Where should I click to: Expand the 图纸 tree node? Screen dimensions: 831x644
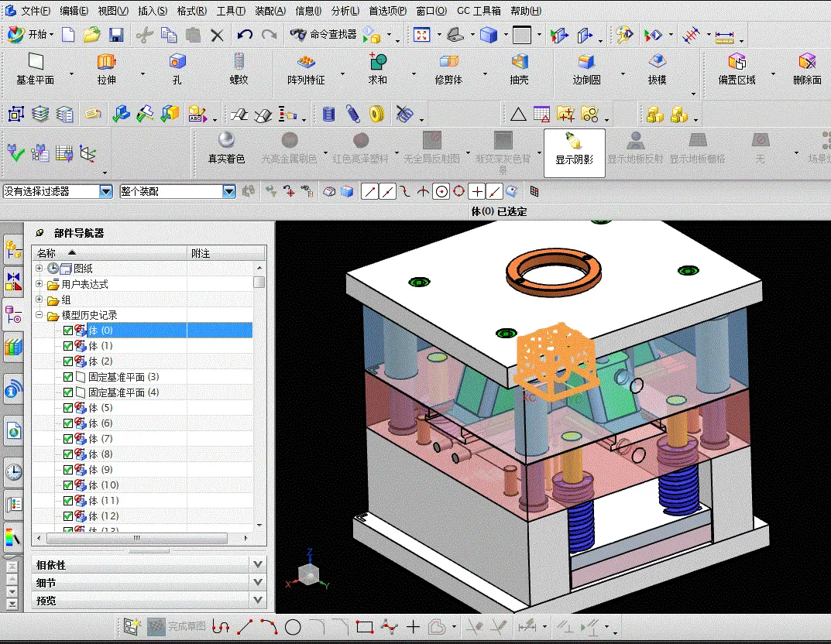point(39,269)
